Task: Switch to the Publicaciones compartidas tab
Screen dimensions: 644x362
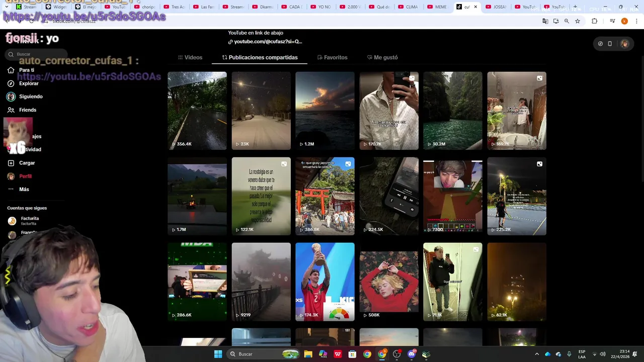Action: pyautogui.click(x=260, y=57)
